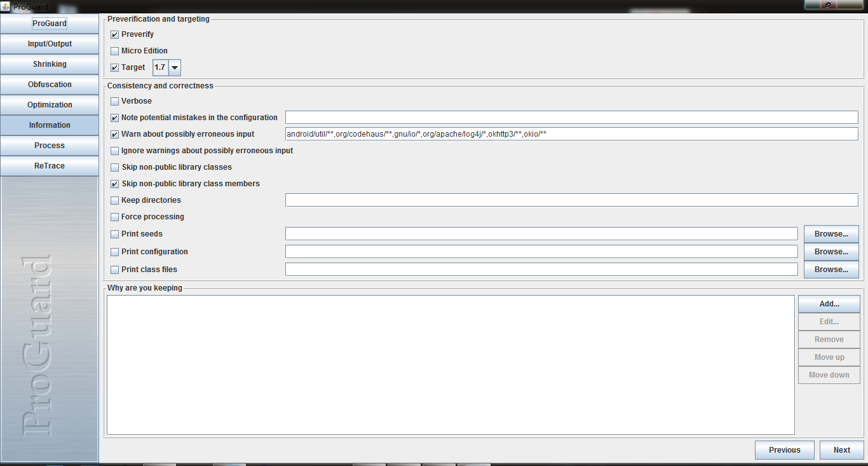
Task: Toggle Warn about possibly erroneous input checkbox
Action: 114,134
